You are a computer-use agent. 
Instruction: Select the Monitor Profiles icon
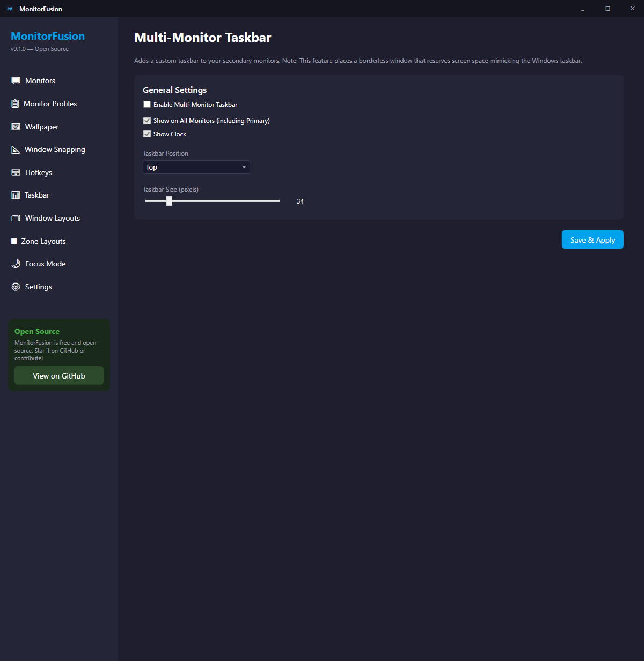16,104
